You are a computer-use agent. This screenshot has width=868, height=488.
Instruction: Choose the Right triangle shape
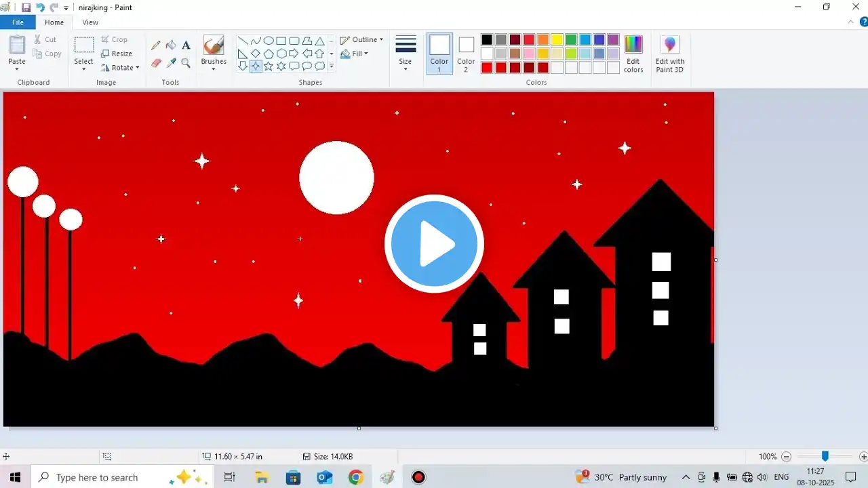click(243, 54)
